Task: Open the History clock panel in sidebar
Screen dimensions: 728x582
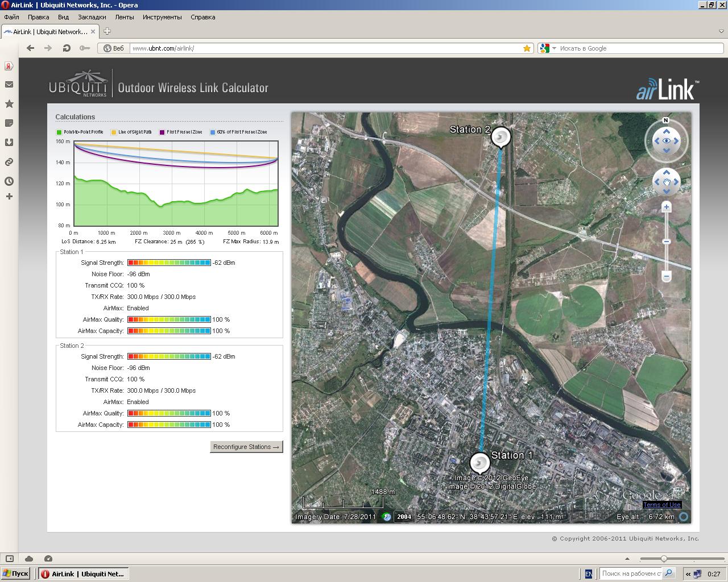Action: coord(9,181)
